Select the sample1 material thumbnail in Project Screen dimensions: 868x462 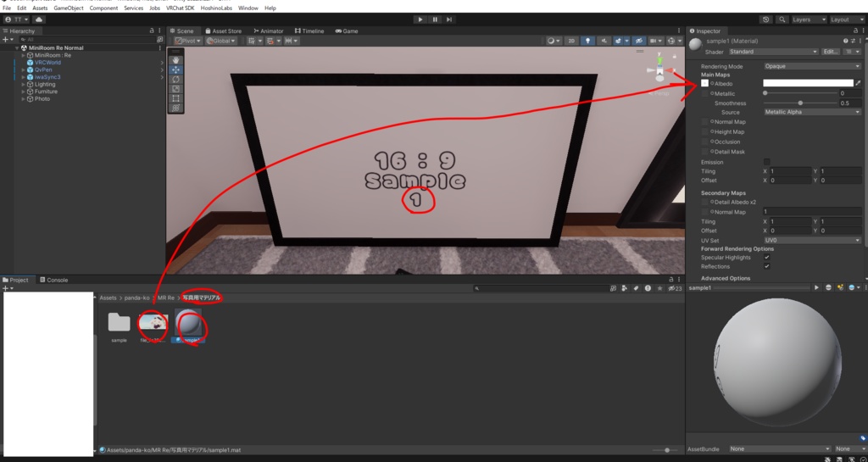189,322
